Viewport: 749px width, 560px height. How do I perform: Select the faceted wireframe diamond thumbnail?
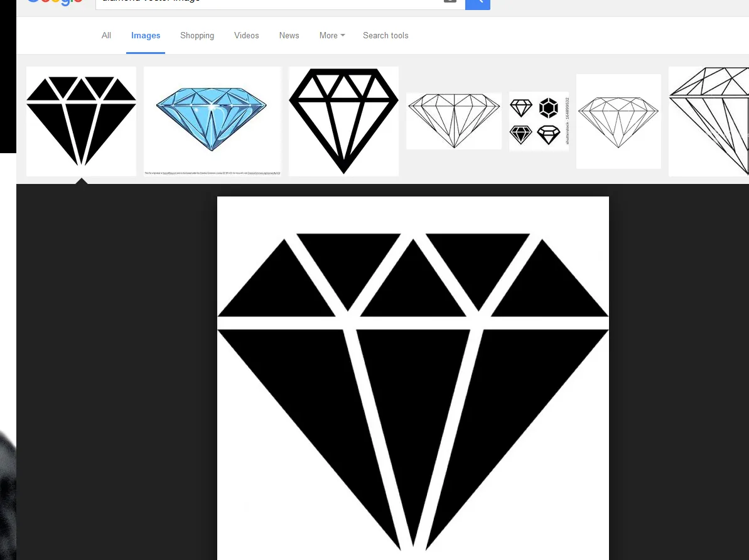click(x=618, y=121)
